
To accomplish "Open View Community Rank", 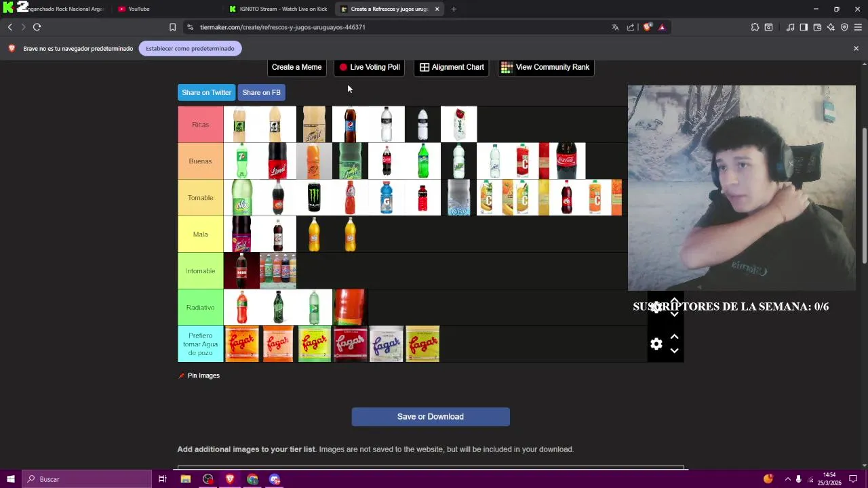I will point(545,67).
